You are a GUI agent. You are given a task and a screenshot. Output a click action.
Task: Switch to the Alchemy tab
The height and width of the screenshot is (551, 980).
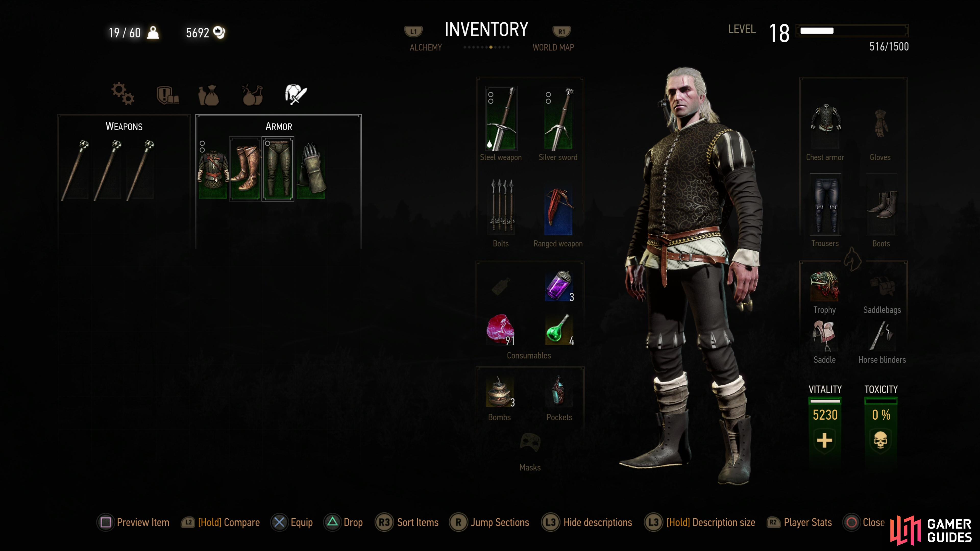click(426, 47)
